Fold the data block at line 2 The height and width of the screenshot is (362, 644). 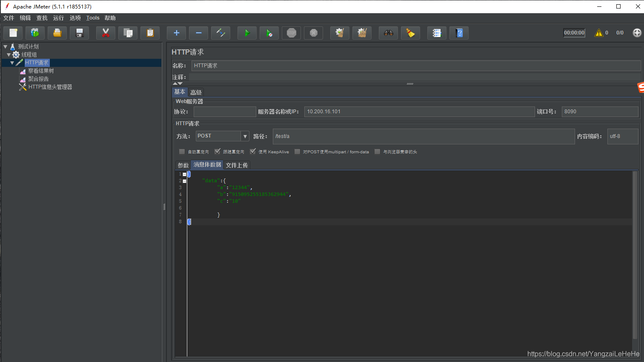pos(184,181)
